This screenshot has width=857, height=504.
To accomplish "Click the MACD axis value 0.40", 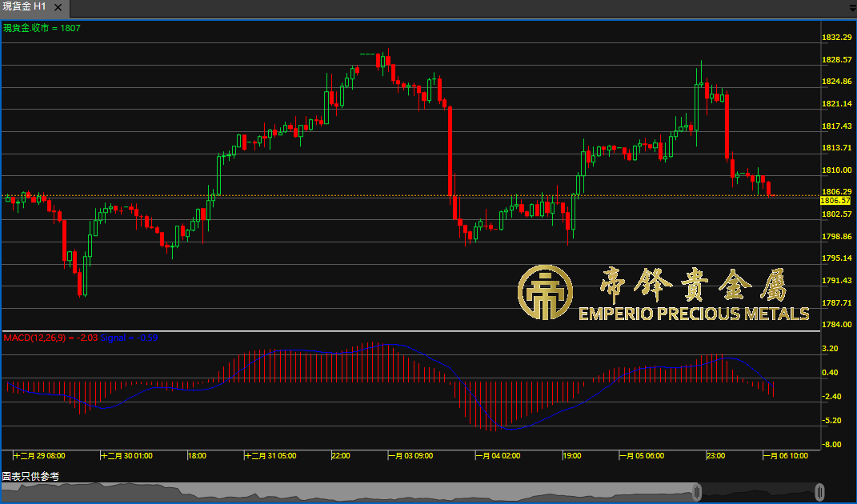I will [x=830, y=372].
